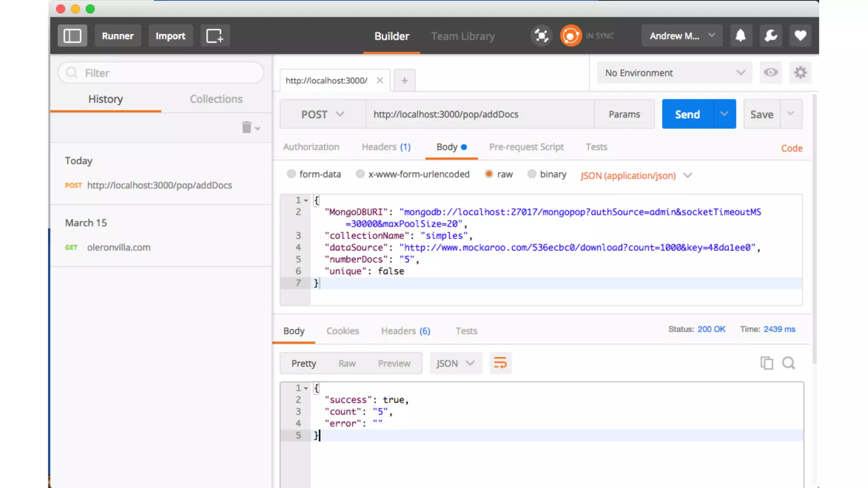Viewport: 868px width, 488px height.
Task: Click the new window icon
Action: 214,36
